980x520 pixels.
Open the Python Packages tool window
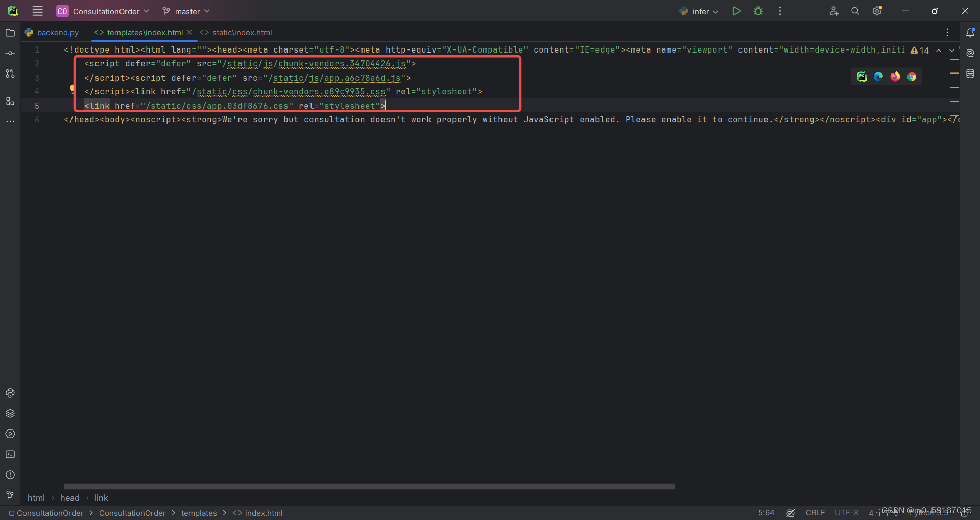point(10,413)
